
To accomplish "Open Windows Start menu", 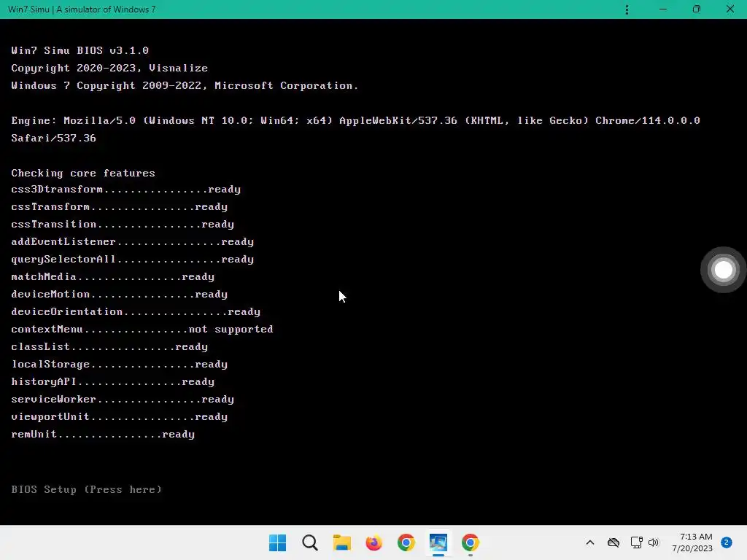I will (278, 542).
